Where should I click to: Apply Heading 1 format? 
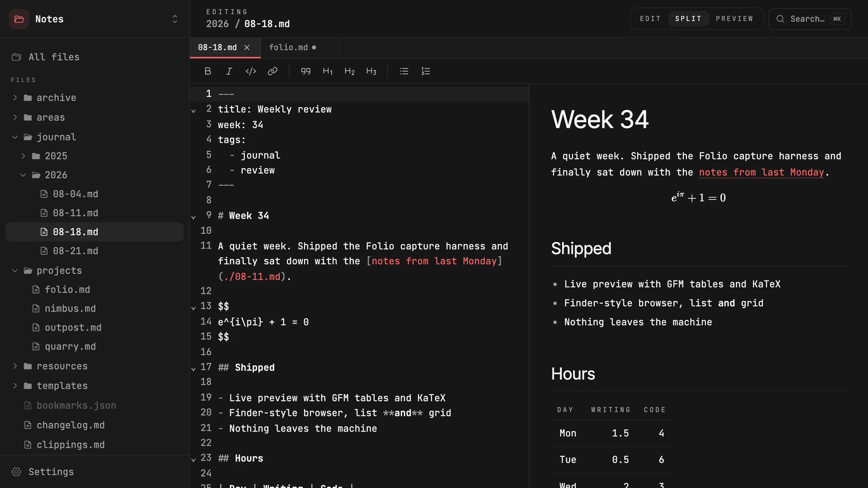click(x=328, y=71)
